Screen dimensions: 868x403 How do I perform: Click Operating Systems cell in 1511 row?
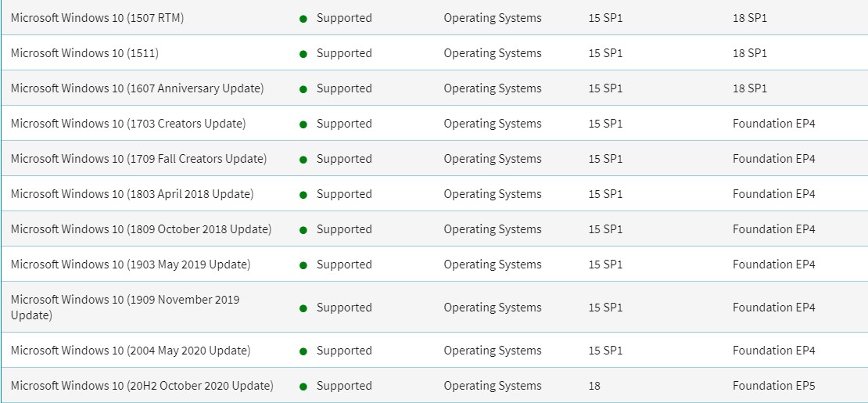(493, 53)
